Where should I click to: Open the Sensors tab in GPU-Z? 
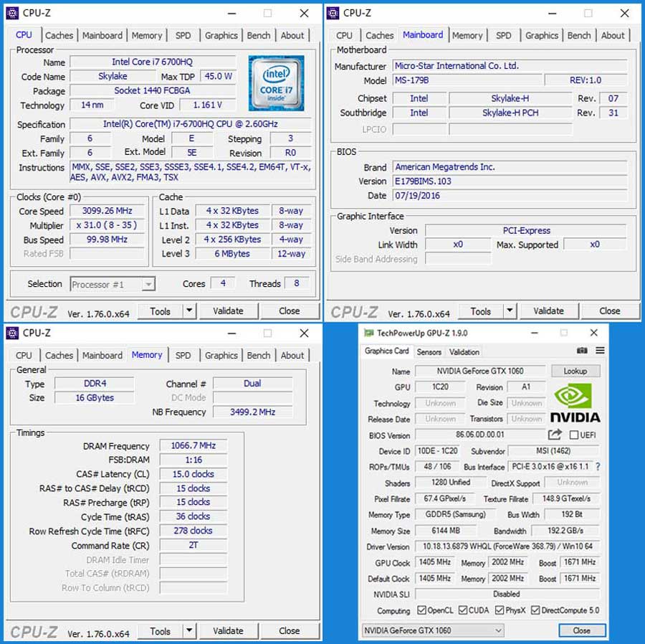(x=429, y=352)
